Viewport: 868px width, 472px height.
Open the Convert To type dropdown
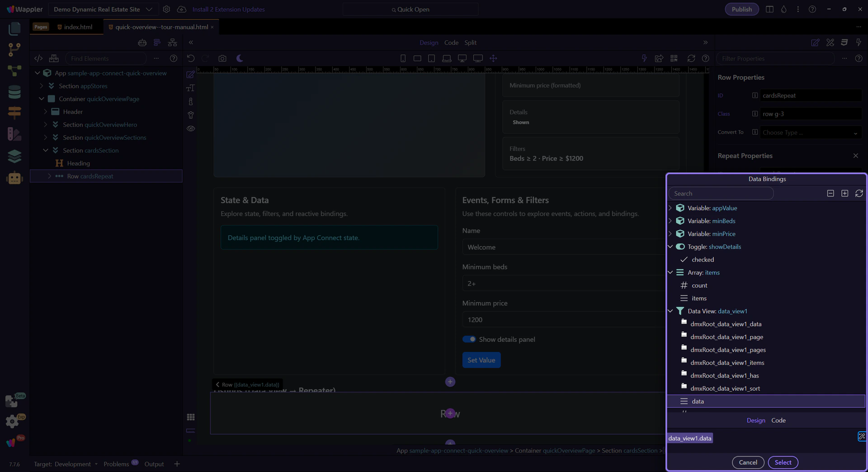coord(810,132)
